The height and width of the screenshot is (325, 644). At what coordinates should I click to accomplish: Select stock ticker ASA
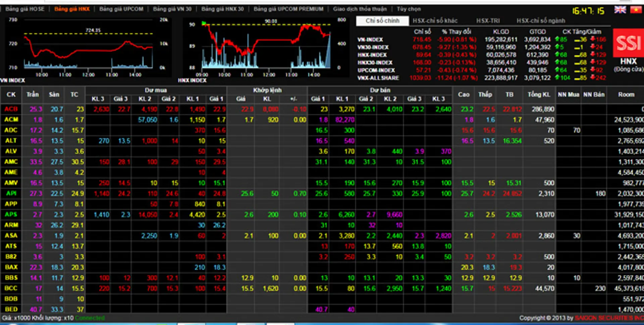click(11, 236)
